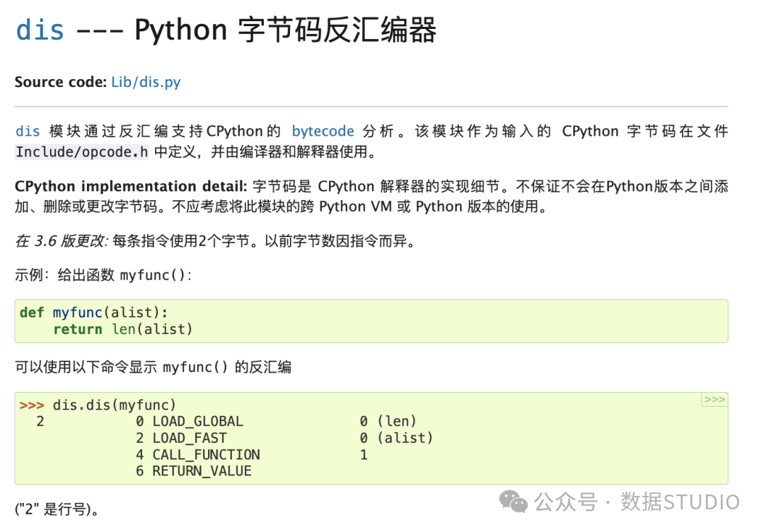Click the WeChat logo icon in watermark
764x532 pixels.
point(513,502)
